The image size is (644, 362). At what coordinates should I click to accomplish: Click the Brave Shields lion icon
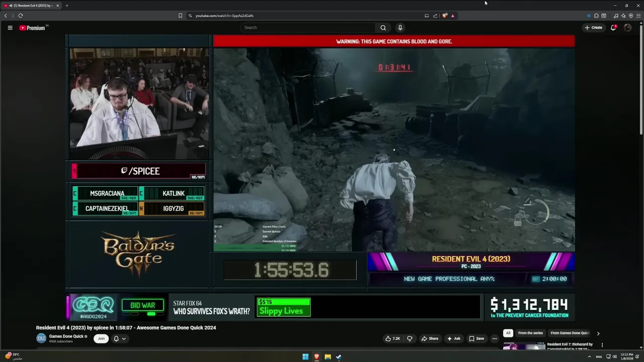445,16
